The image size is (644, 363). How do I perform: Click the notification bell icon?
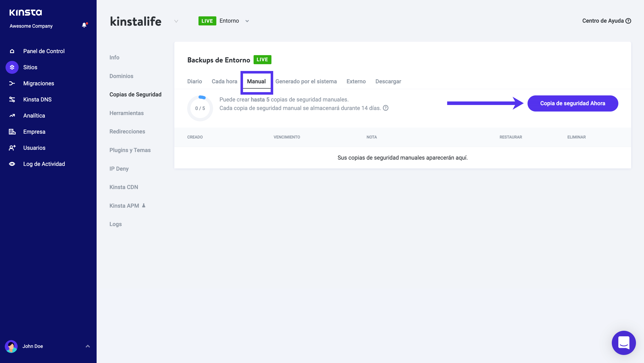click(84, 25)
